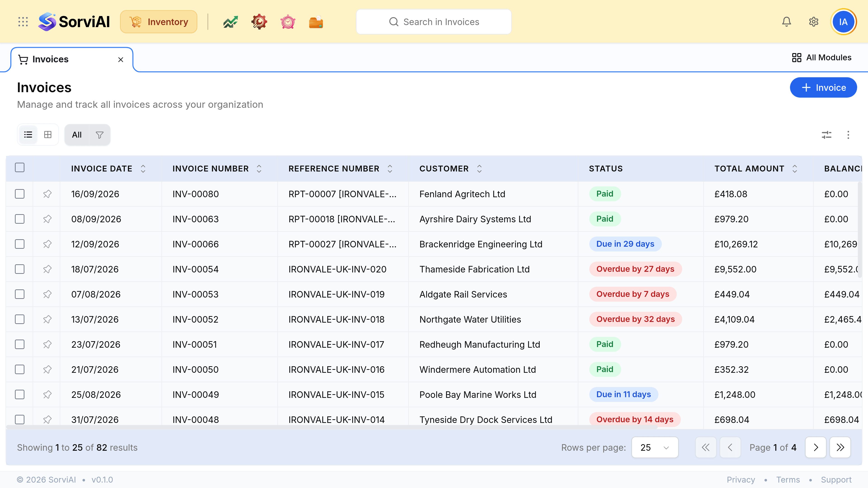Open Rows per page dropdown
Image resolution: width=868 pixels, height=488 pixels.
click(x=655, y=448)
